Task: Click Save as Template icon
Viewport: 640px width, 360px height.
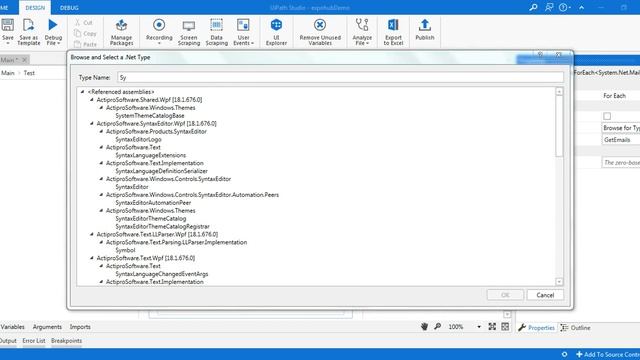Action: click(29, 25)
